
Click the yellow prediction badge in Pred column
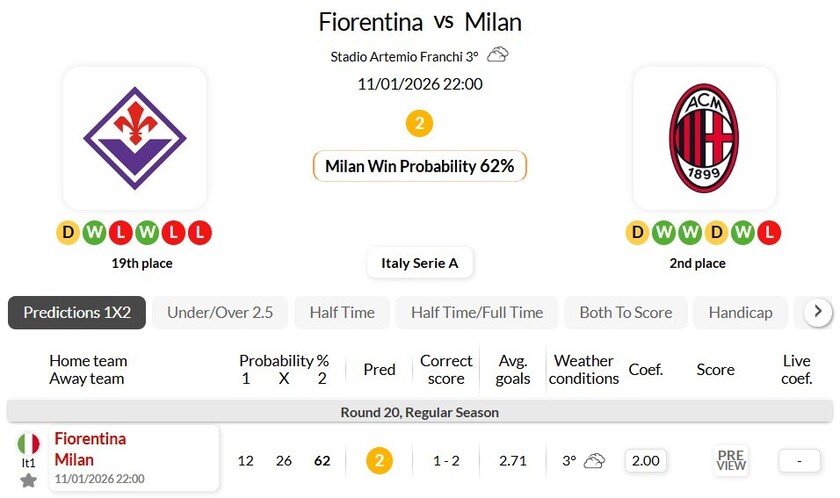click(379, 461)
